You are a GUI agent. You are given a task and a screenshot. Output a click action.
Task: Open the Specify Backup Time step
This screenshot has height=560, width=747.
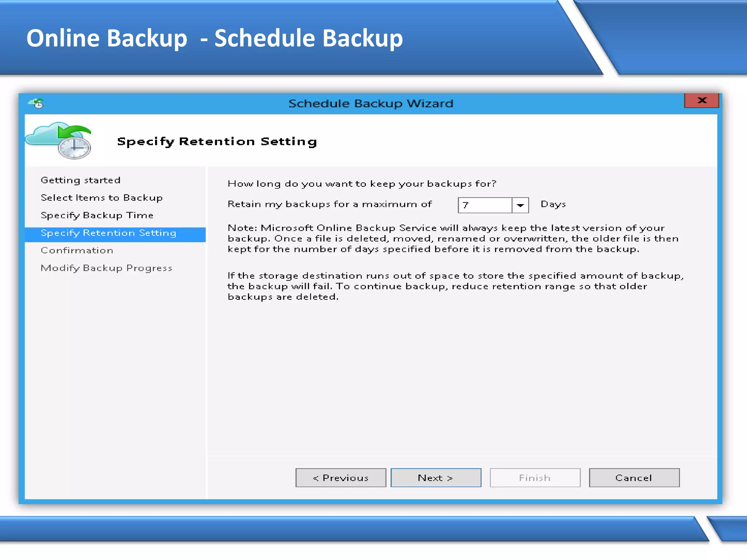coord(97,215)
